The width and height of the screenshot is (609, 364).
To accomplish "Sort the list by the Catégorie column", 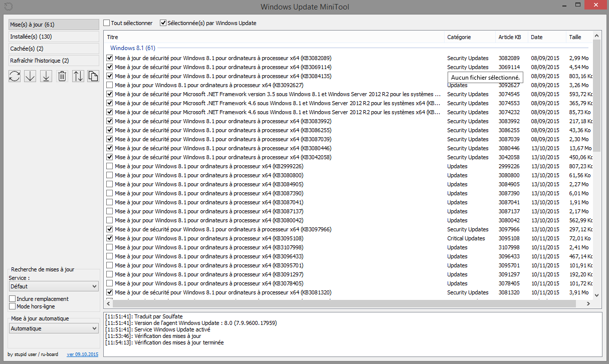I will point(470,37).
